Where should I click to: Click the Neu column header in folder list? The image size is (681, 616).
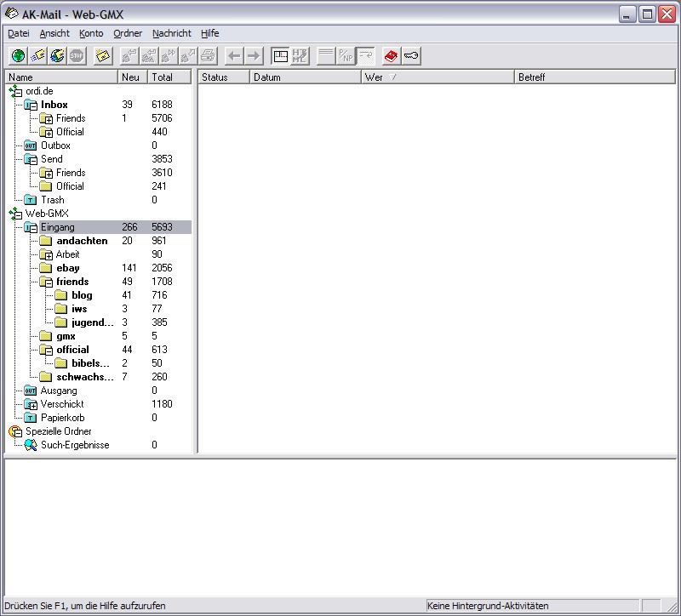pos(133,77)
